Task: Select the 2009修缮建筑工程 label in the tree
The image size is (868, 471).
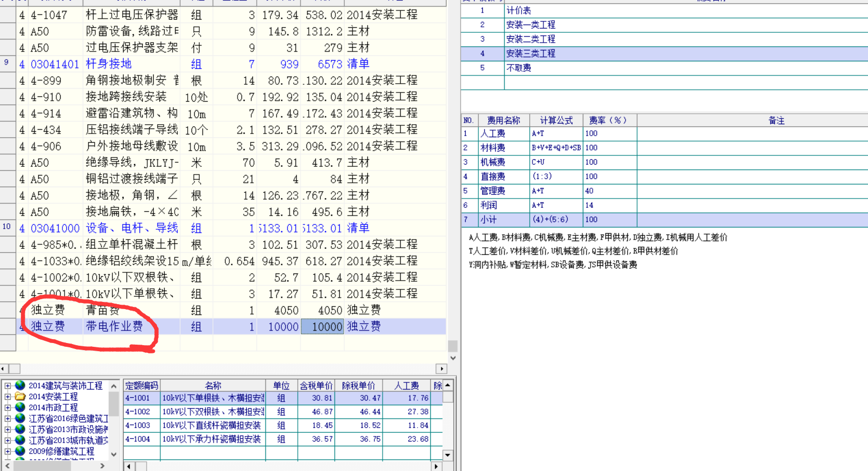Action: (61, 451)
